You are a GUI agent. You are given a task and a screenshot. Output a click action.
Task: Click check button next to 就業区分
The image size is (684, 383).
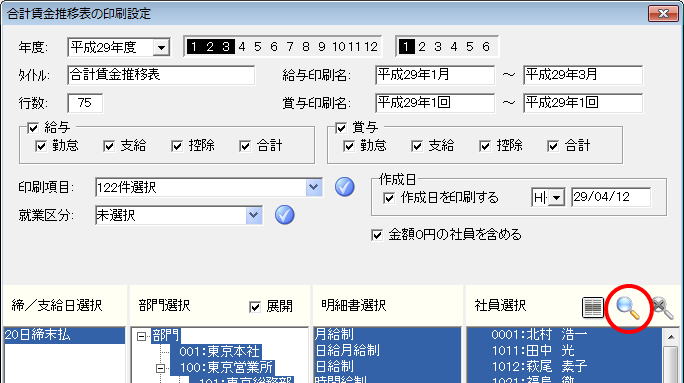(x=284, y=215)
